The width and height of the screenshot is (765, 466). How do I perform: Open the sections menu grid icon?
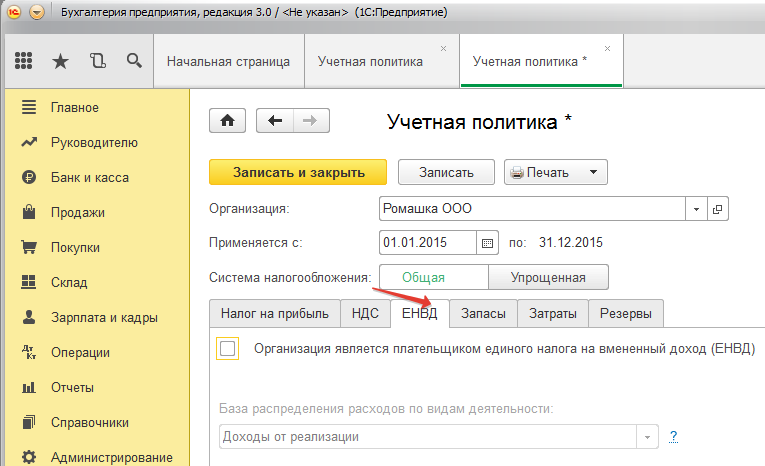[x=24, y=61]
